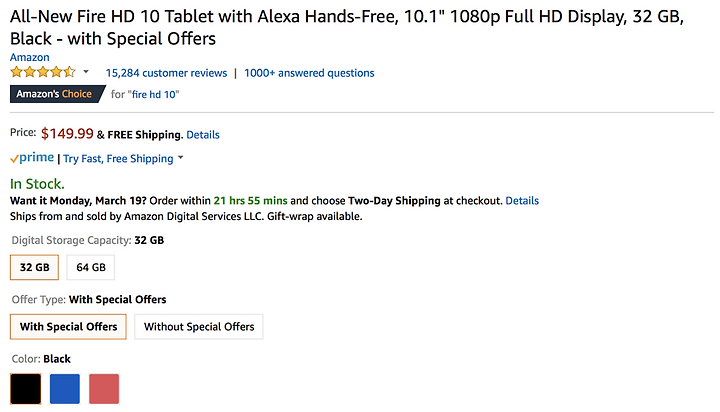Open Details link next to FREE Shipping
Screen dimensions: 720x412
coord(203,135)
